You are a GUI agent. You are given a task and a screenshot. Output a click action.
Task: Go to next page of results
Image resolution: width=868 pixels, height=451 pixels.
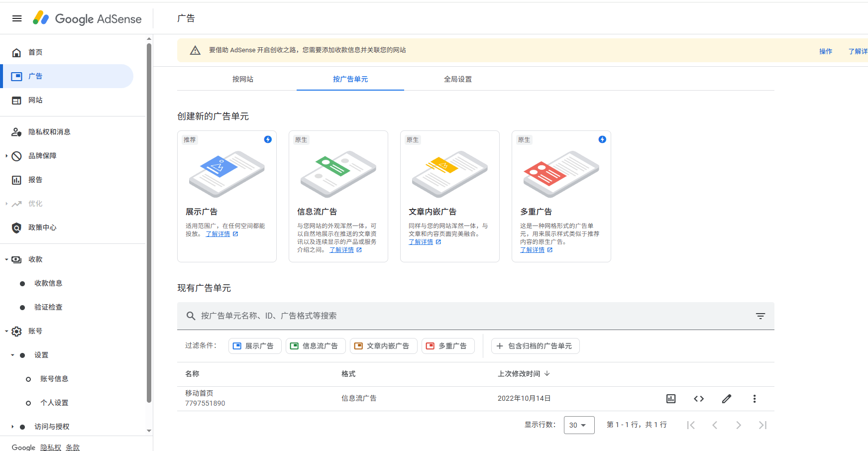(739, 425)
